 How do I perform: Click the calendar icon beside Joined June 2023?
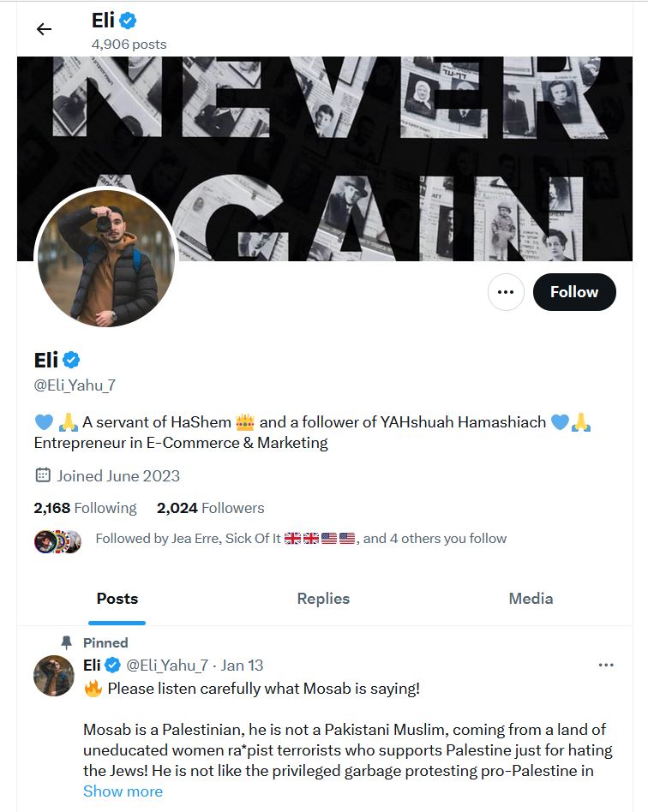pos(43,475)
